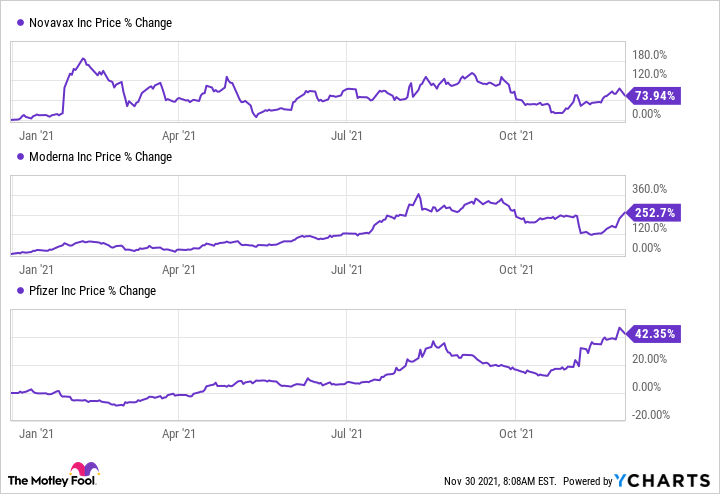The height and width of the screenshot is (494, 720).
Task: Click The Motley Fool text
Action: (x=36, y=480)
